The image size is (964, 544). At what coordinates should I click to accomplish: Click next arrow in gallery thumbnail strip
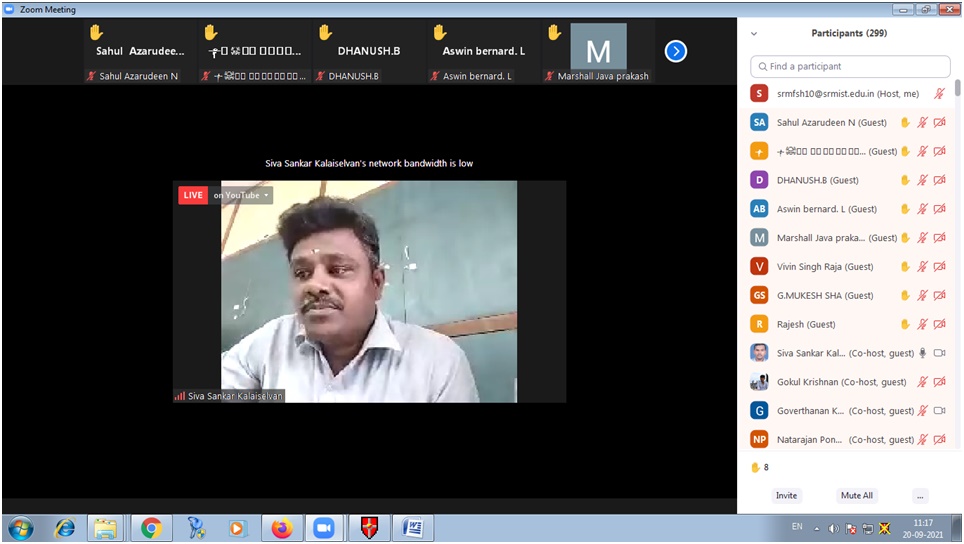click(676, 51)
